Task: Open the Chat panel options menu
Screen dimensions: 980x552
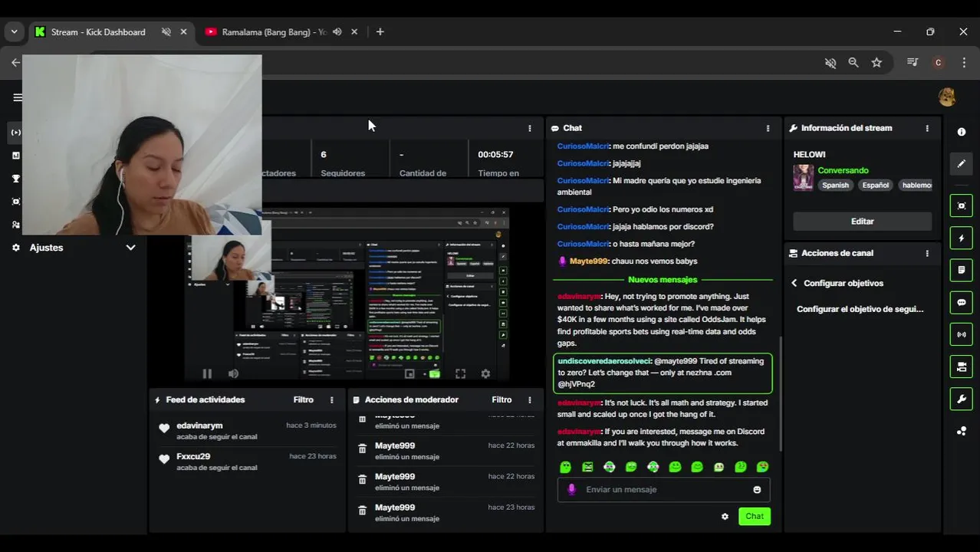Action: [x=768, y=128]
